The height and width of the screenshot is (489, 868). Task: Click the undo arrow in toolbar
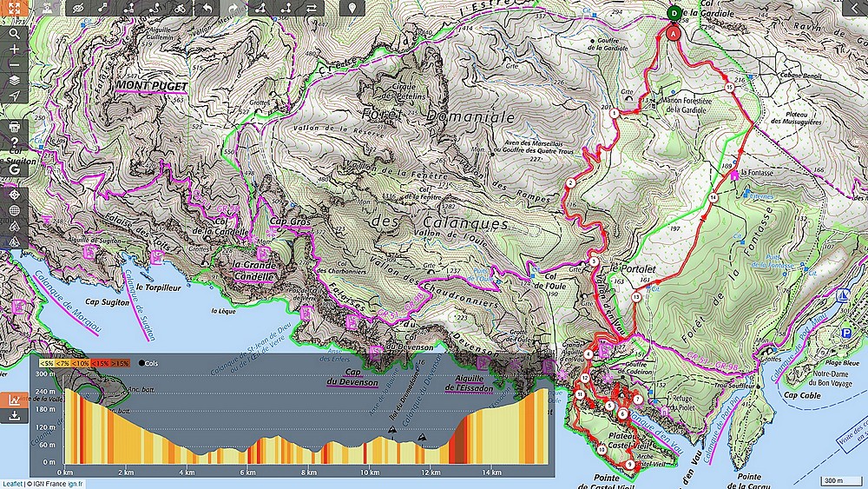[207, 9]
